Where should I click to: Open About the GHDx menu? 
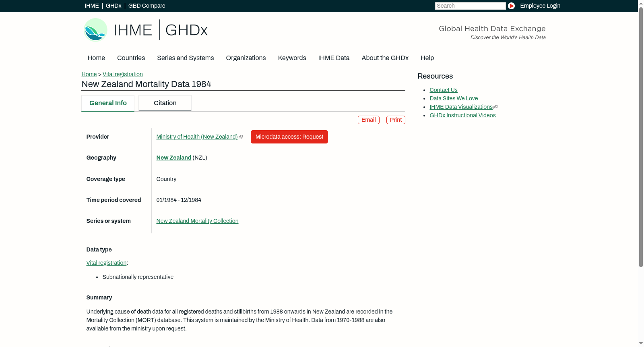385,58
